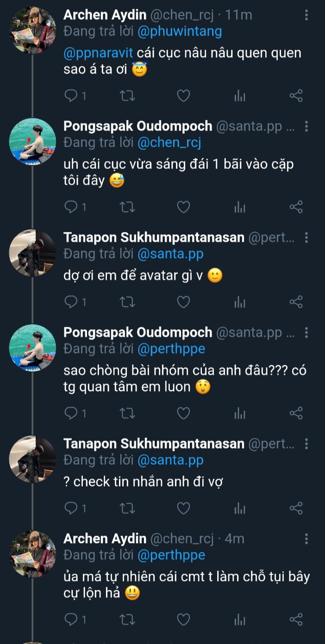325x644 pixels.
Task: Open @chen_rcj link in Pongsapak's first reply
Action: tap(169, 142)
